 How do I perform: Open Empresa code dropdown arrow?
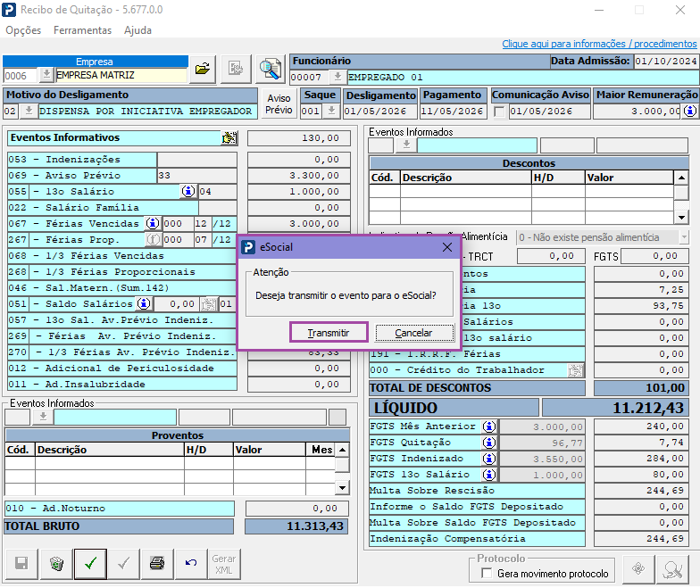pyautogui.click(x=46, y=75)
